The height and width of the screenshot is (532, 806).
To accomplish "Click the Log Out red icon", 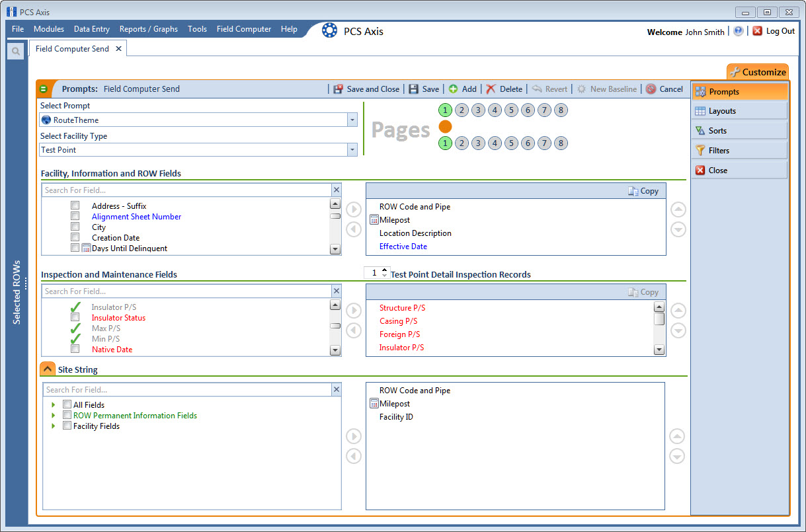I will [x=758, y=31].
